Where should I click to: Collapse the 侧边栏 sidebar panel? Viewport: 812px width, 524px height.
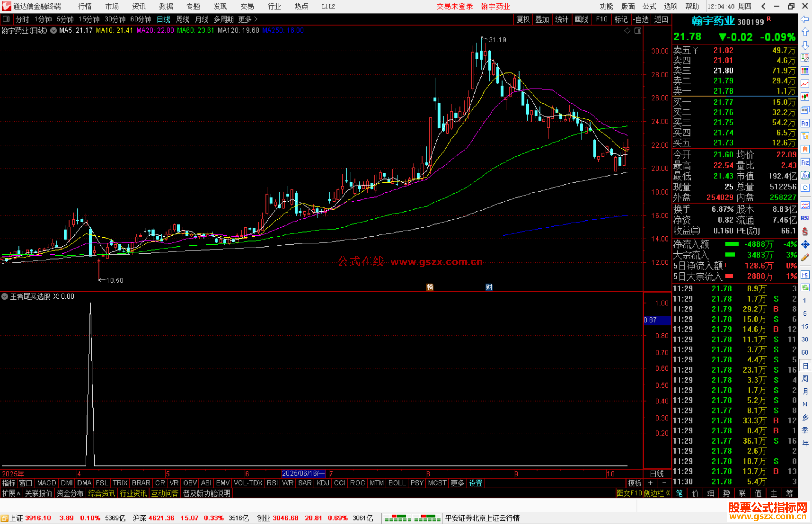[x=657, y=493]
